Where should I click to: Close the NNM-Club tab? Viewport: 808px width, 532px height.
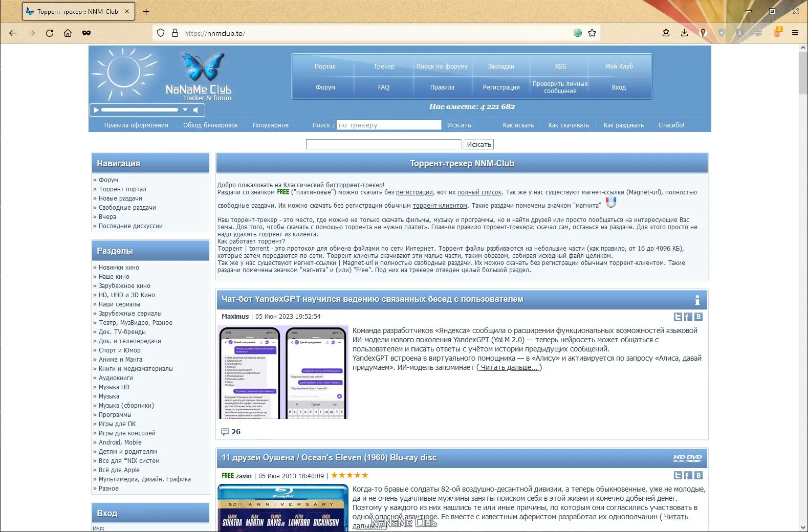(127, 11)
